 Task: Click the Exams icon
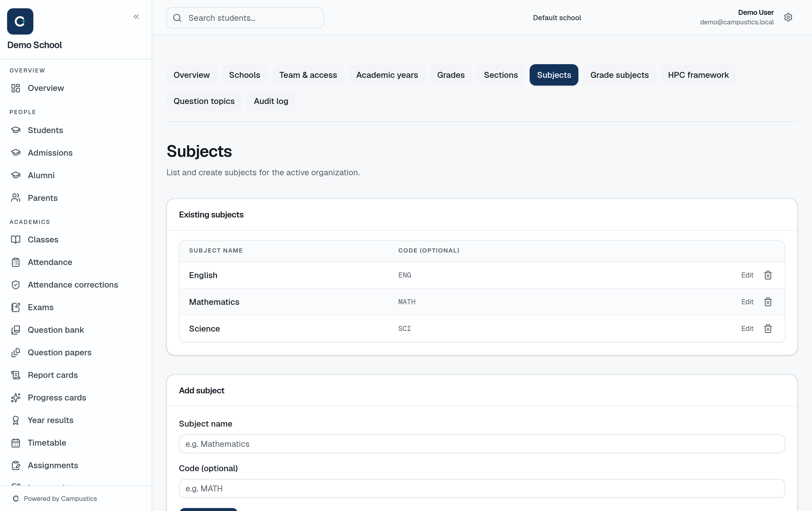pos(15,307)
